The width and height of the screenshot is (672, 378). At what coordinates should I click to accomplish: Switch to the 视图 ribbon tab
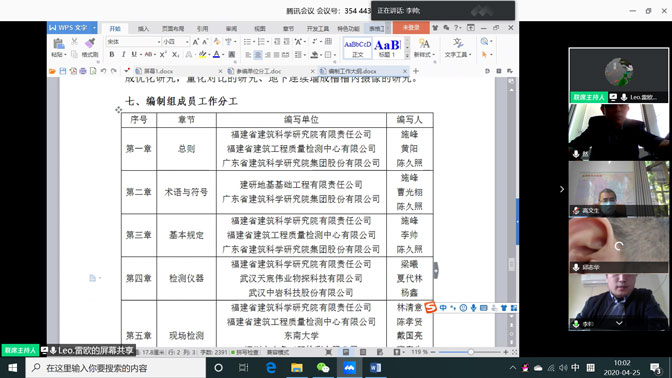coord(260,28)
